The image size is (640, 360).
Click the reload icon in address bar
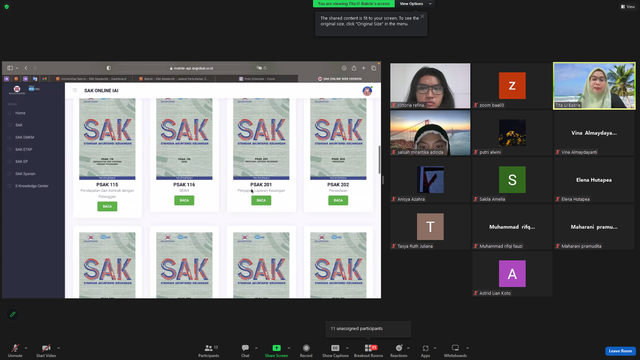click(265, 68)
